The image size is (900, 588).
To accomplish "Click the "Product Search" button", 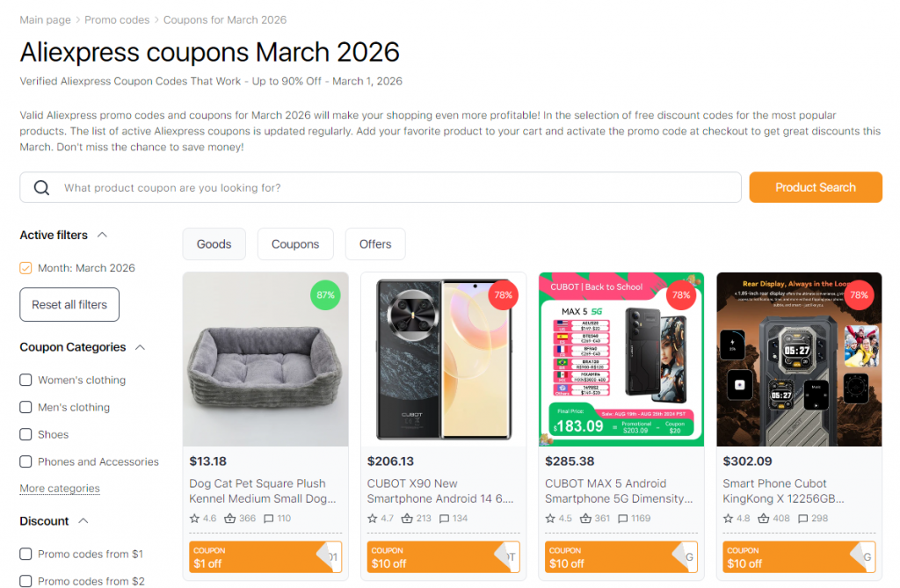I will (x=816, y=186).
